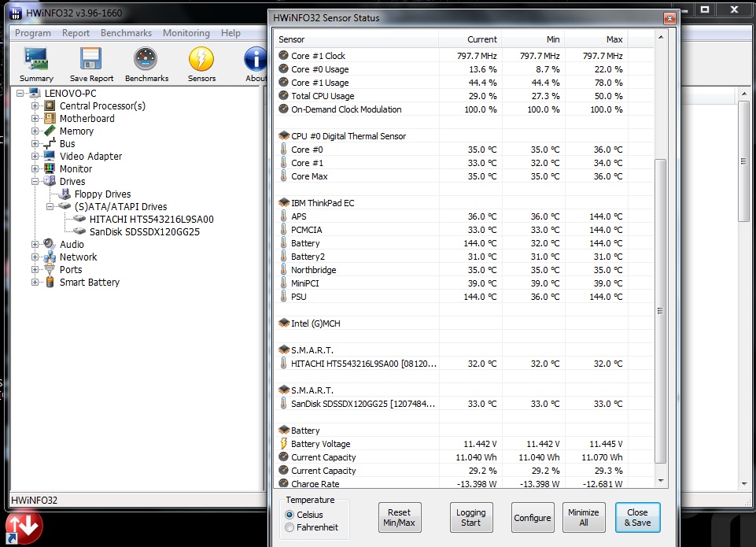The height and width of the screenshot is (547, 756).
Task: Click the Charge Rate gauge icon
Action: [x=283, y=483]
